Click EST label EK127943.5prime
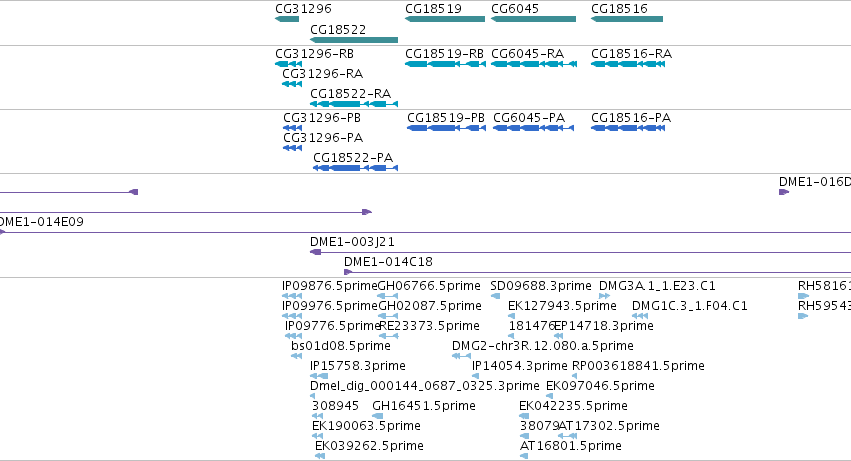This screenshot has width=851, height=461. click(x=562, y=306)
